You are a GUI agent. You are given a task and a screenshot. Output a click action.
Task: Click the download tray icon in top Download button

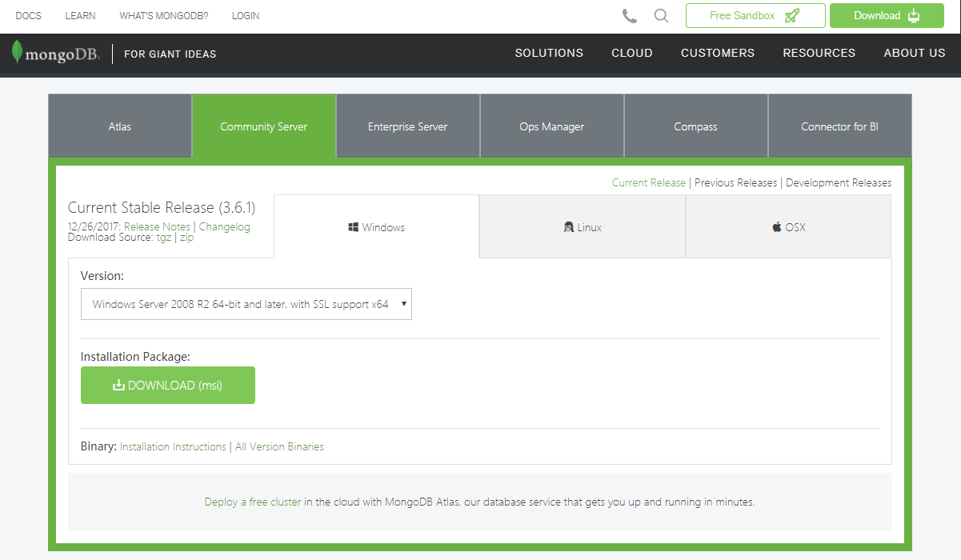tap(914, 16)
